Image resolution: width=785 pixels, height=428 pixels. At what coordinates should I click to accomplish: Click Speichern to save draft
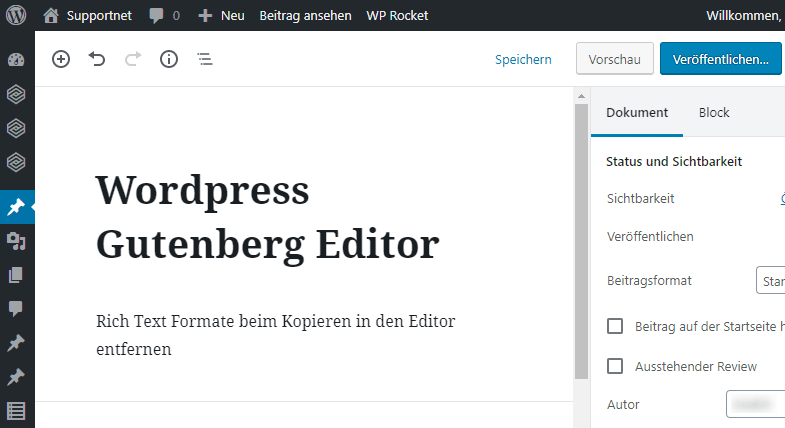click(x=523, y=59)
